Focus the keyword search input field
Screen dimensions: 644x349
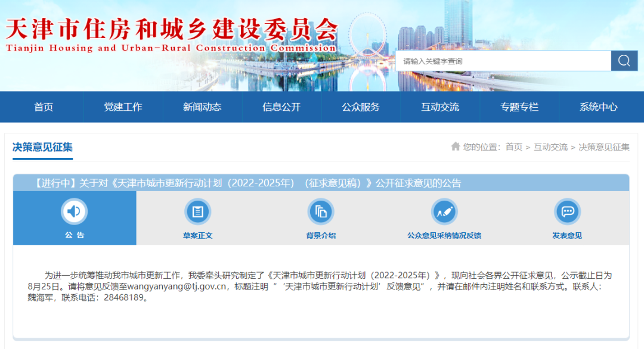tap(503, 61)
